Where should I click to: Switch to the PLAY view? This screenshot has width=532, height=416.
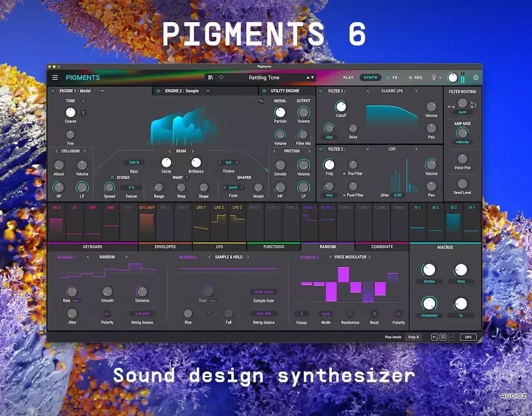(x=348, y=77)
